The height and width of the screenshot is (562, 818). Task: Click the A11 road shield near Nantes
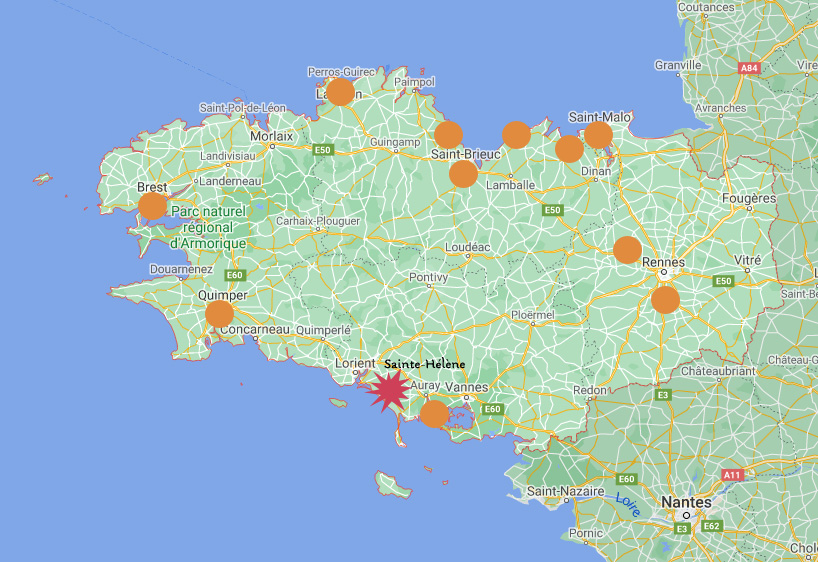[x=732, y=475]
